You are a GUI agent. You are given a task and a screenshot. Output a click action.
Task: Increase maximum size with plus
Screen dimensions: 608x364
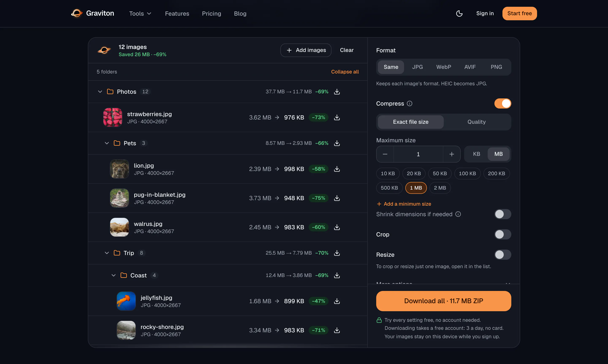point(452,154)
